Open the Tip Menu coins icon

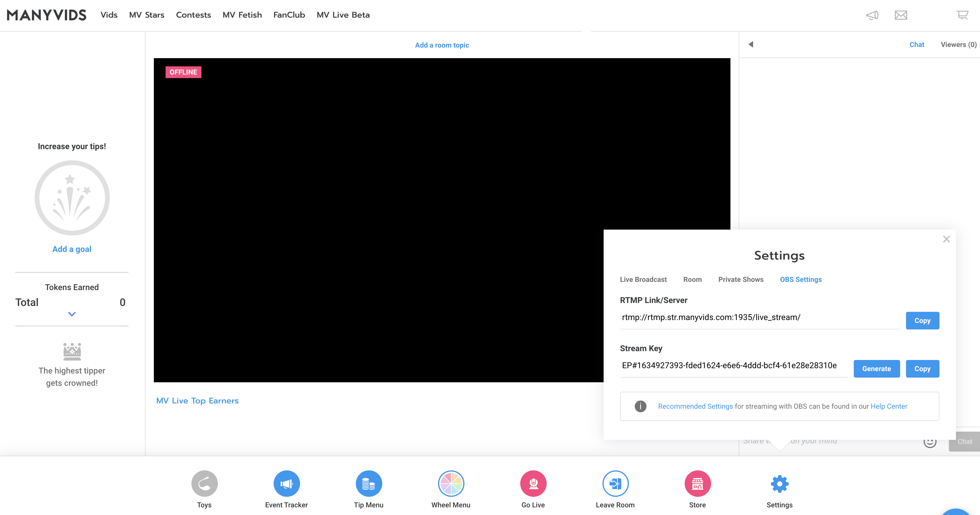click(x=368, y=483)
